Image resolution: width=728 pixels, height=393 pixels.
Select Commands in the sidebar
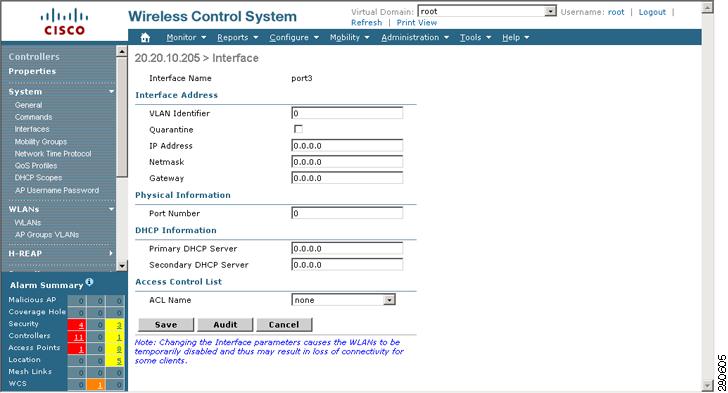click(33, 117)
